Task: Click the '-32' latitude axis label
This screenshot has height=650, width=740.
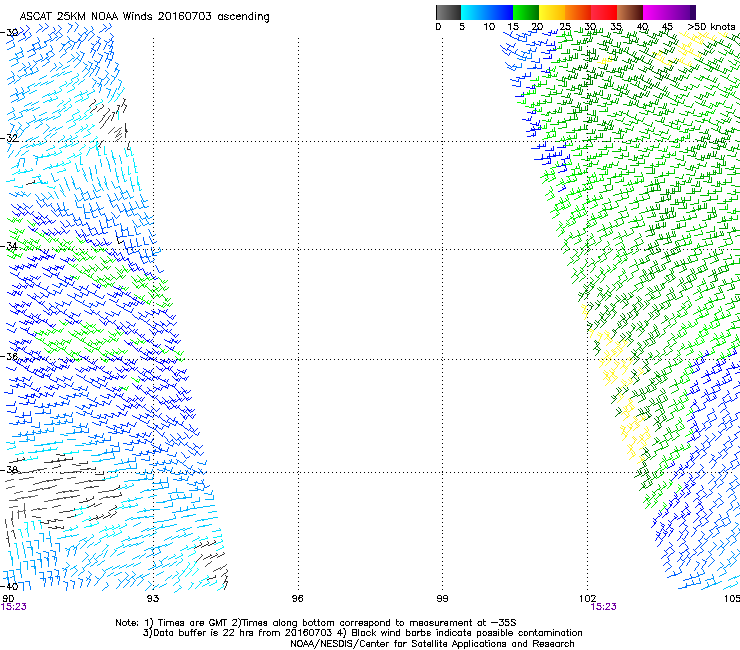Action: [9, 138]
